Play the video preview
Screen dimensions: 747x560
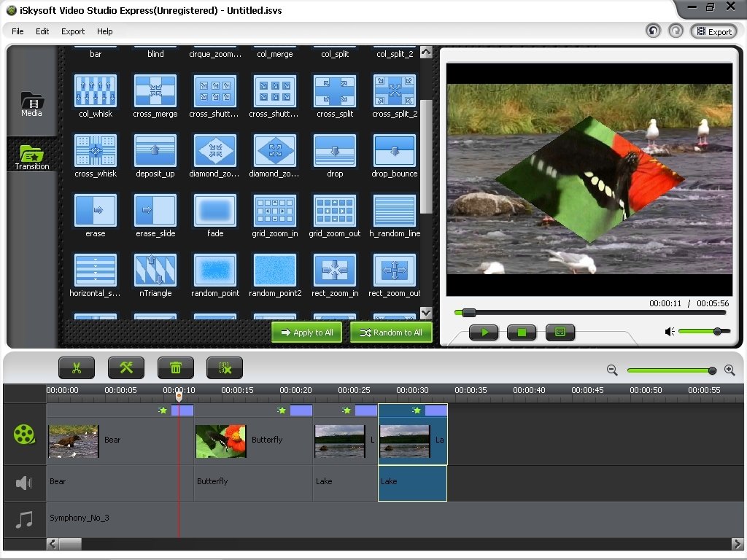point(484,332)
